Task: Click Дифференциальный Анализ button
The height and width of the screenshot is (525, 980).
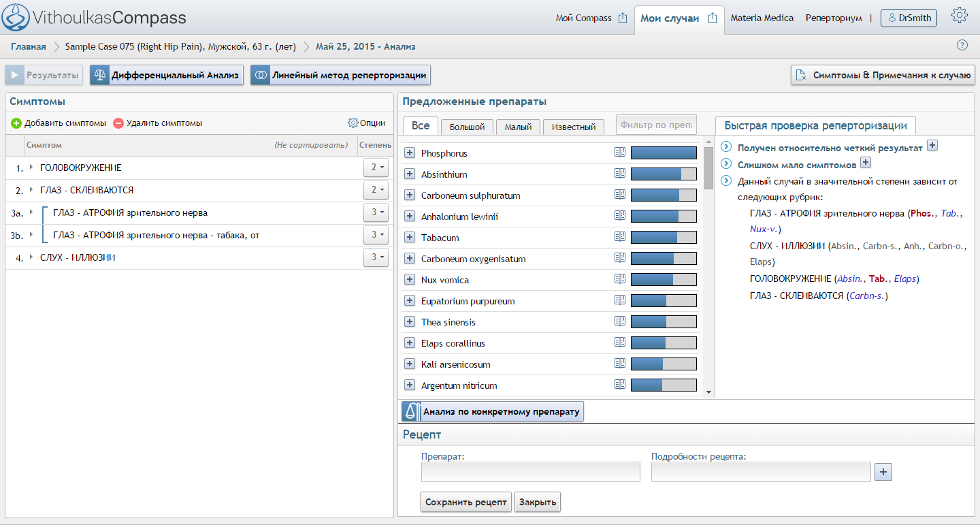Action: coord(167,75)
